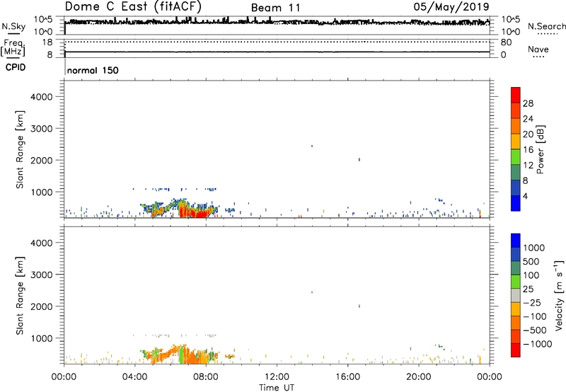Select the '12' label on power color bar

528,166
